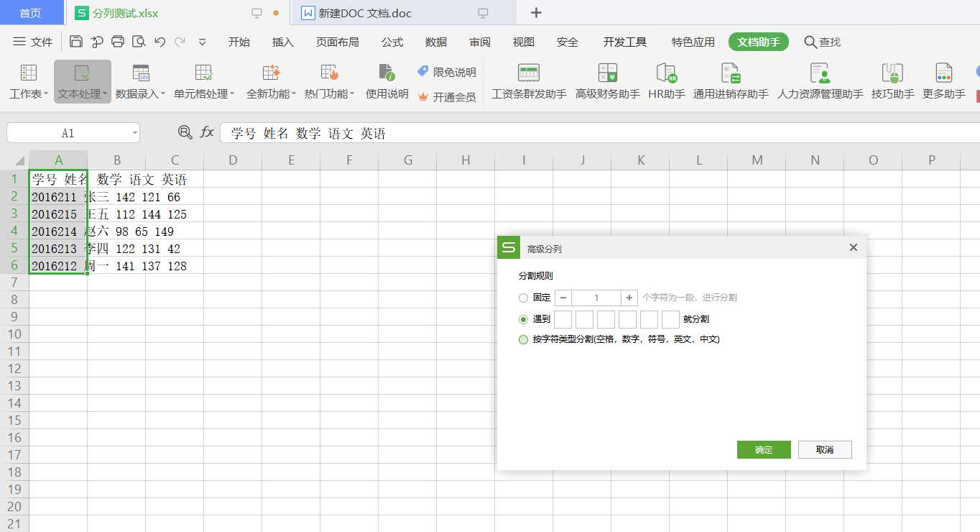Switch to the 文档助手 ribbon tab

(x=759, y=42)
